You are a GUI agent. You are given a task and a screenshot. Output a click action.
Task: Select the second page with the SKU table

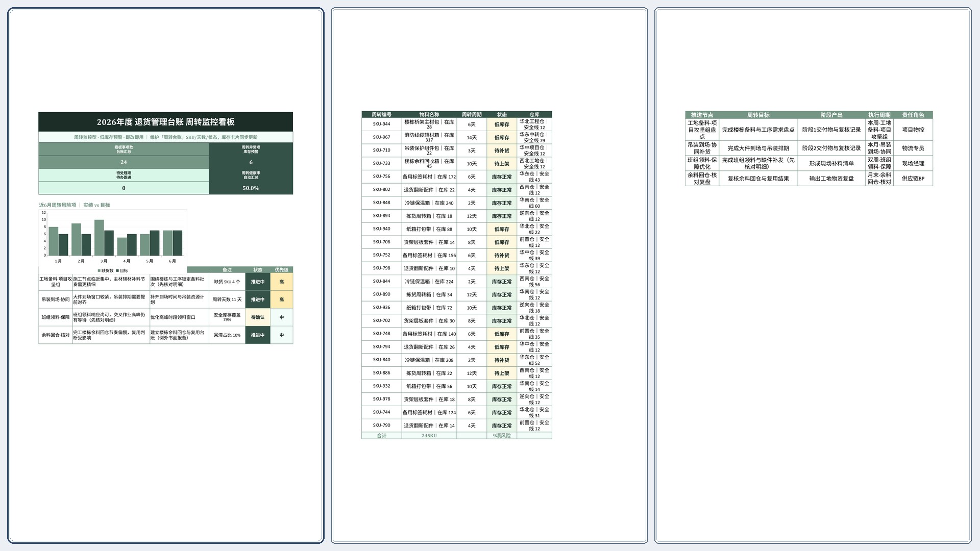tap(489, 275)
